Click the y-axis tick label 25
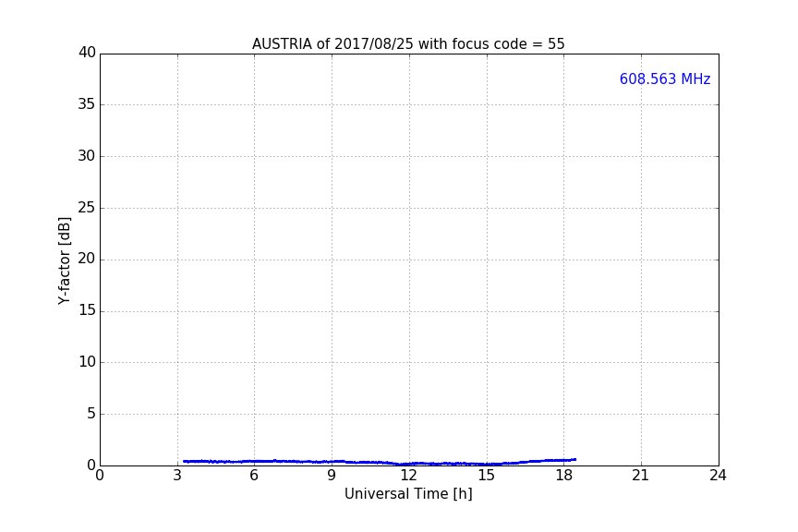Screen dimensions: 798x532 click(87, 208)
